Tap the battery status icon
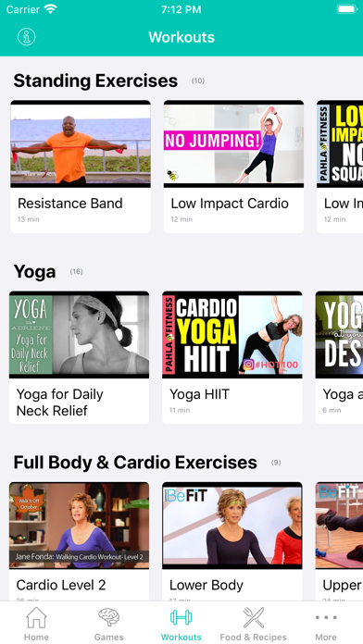Viewport: 363px width, 644px height. (x=346, y=9)
